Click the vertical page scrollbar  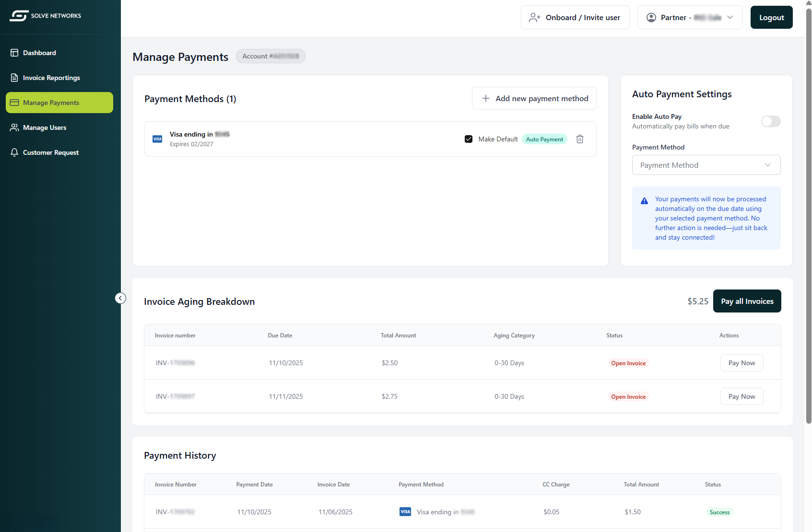coord(809,216)
